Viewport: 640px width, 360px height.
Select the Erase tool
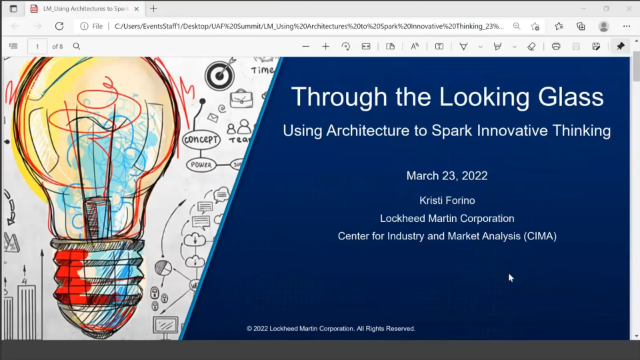click(x=531, y=47)
